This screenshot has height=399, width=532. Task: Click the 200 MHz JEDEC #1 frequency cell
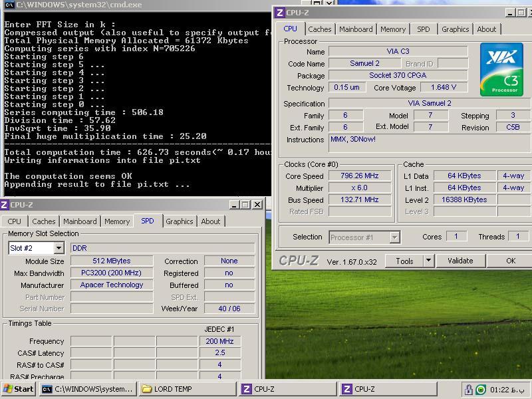pos(219,341)
